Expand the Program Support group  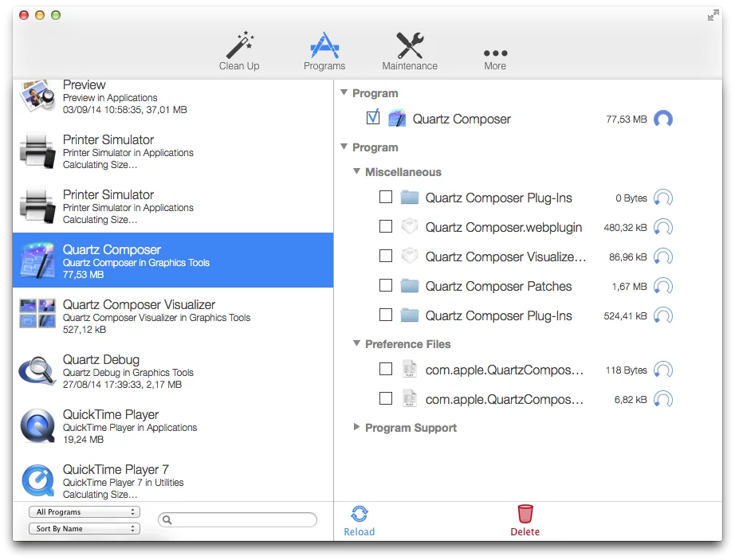point(356,427)
